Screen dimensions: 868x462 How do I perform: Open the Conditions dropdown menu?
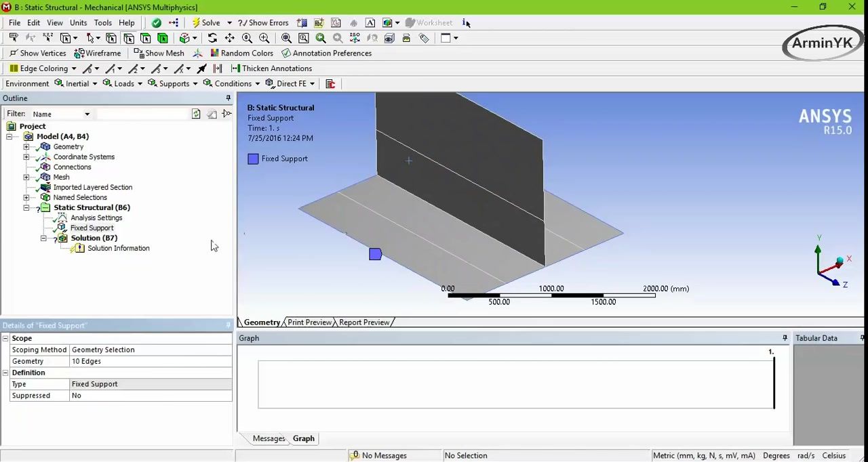click(257, 83)
